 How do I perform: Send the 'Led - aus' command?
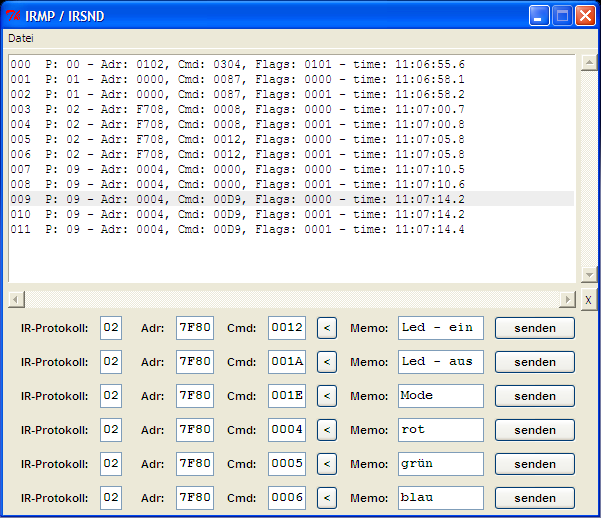535,362
